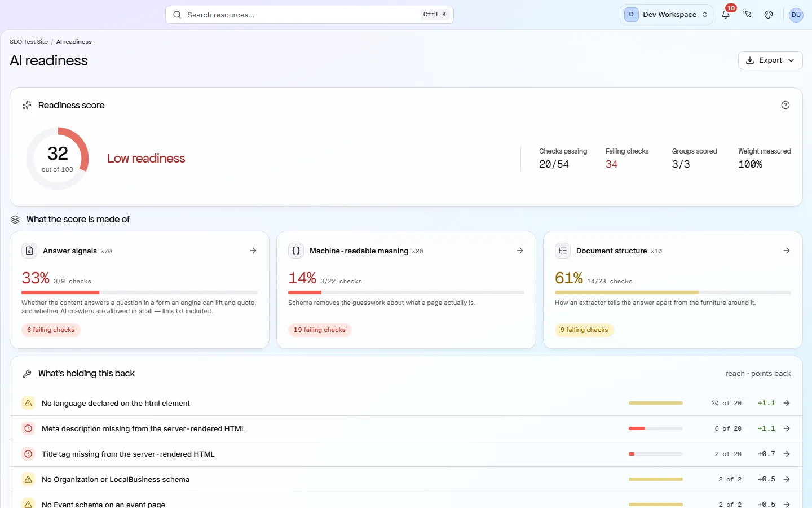Open the Document structure card arrow

pyautogui.click(x=787, y=251)
